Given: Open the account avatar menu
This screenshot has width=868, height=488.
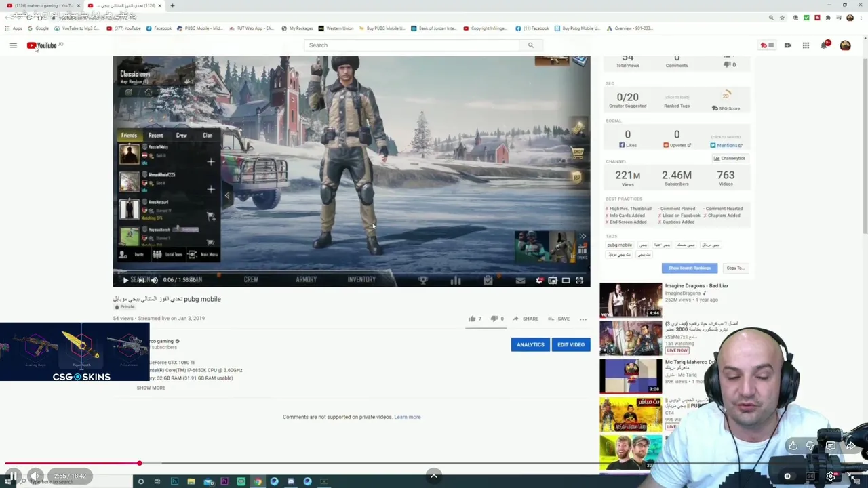Looking at the screenshot, I should (x=845, y=45).
